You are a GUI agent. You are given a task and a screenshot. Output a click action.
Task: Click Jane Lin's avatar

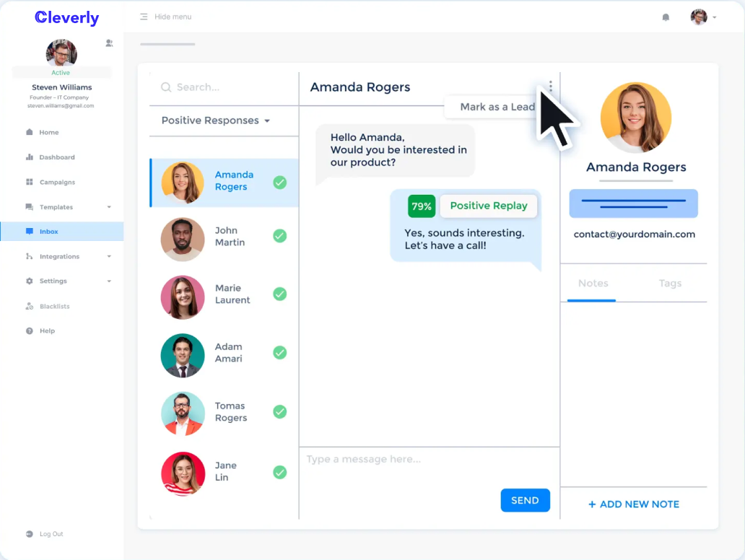(183, 473)
